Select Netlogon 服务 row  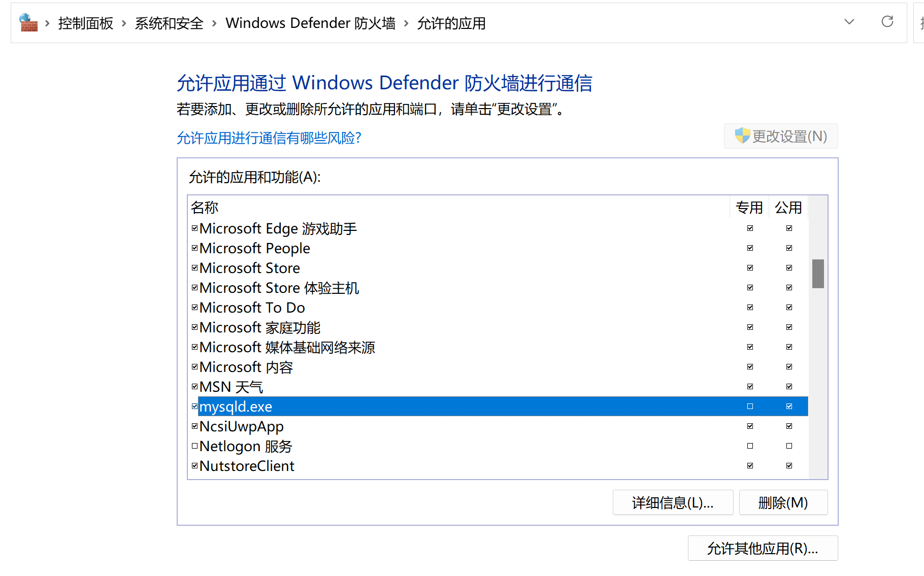tap(498, 446)
